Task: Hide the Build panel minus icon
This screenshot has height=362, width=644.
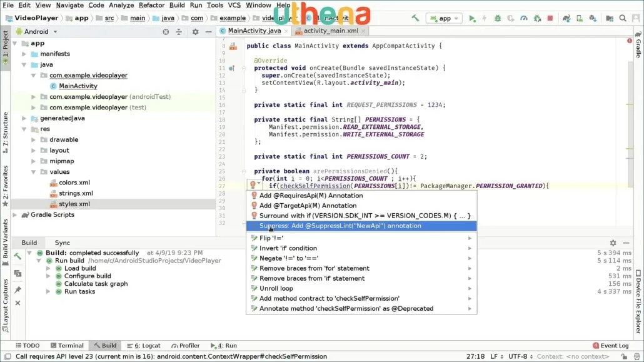Action: (626, 243)
